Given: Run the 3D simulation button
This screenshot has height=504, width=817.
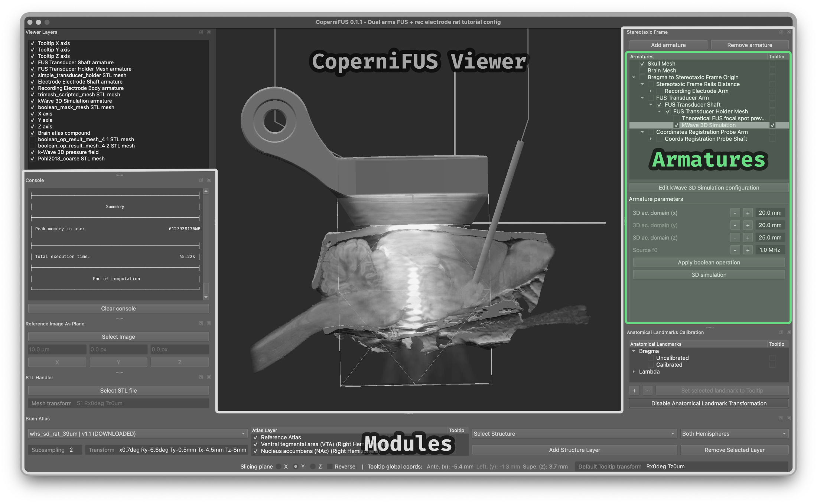Looking at the screenshot, I should click(x=709, y=275).
